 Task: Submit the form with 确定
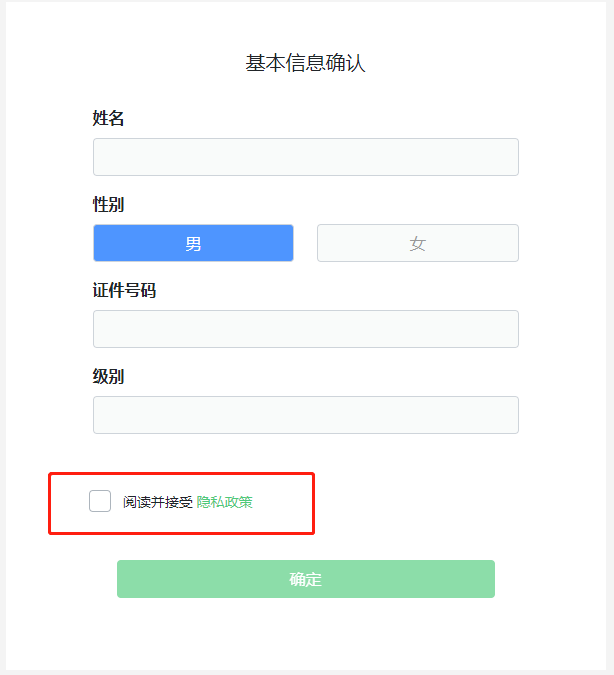tap(305, 579)
